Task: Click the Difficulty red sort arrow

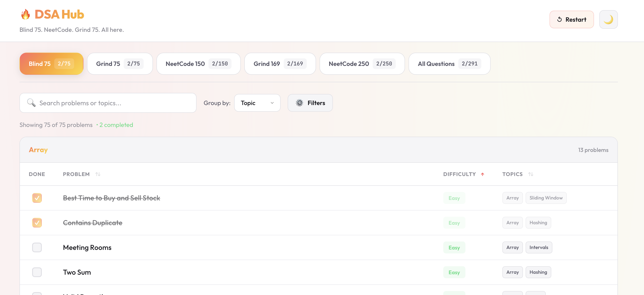Action: pyautogui.click(x=482, y=174)
